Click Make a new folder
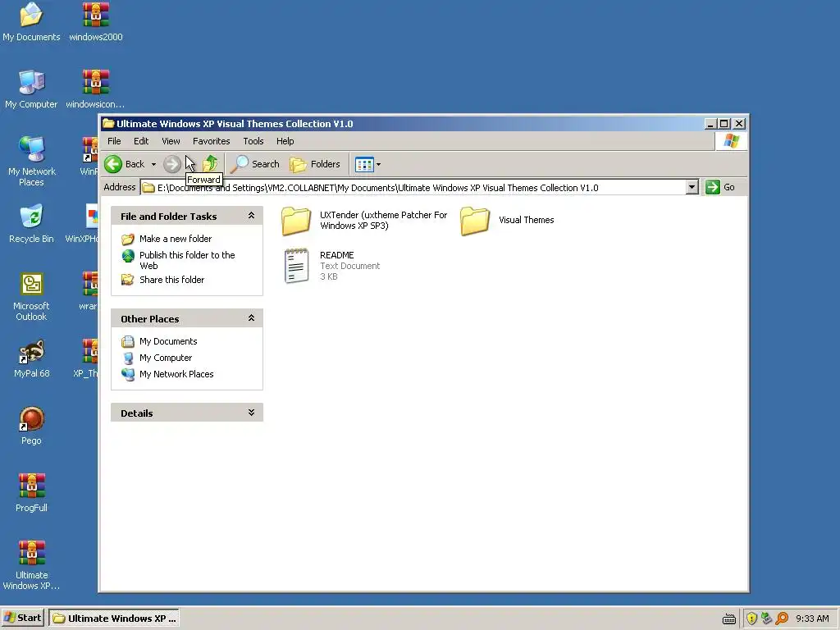The width and height of the screenshot is (840, 630). (176, 239)
